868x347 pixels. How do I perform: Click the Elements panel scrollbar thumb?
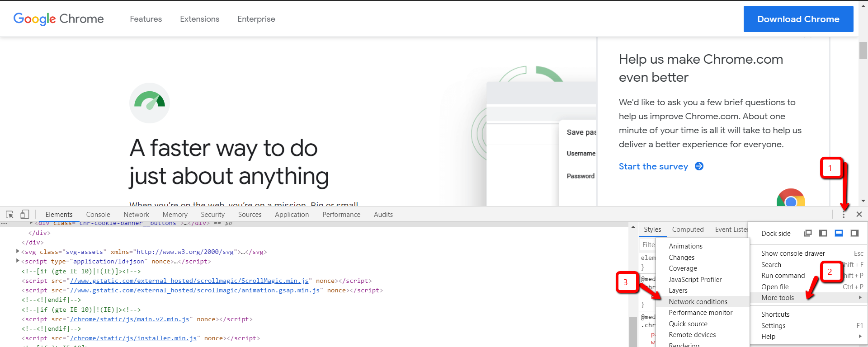pos(633,332)
